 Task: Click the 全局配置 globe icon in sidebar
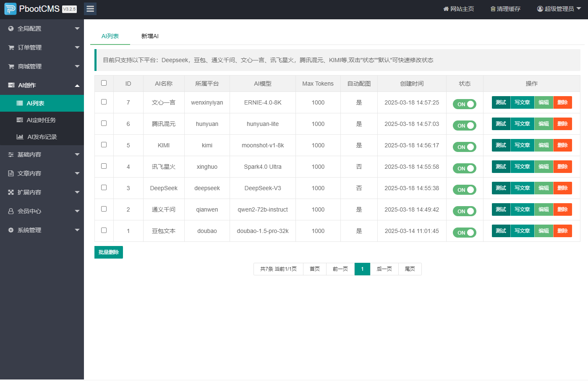click(x=11, y=29)
